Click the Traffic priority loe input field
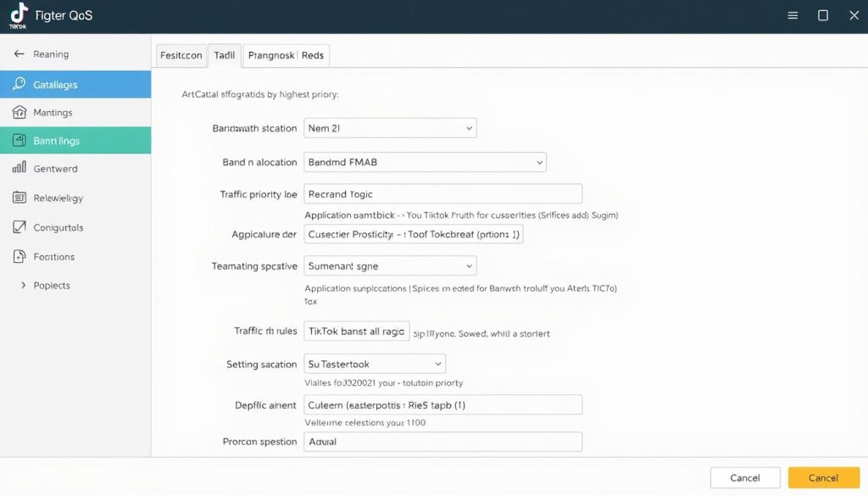 [x=442, y=194]
